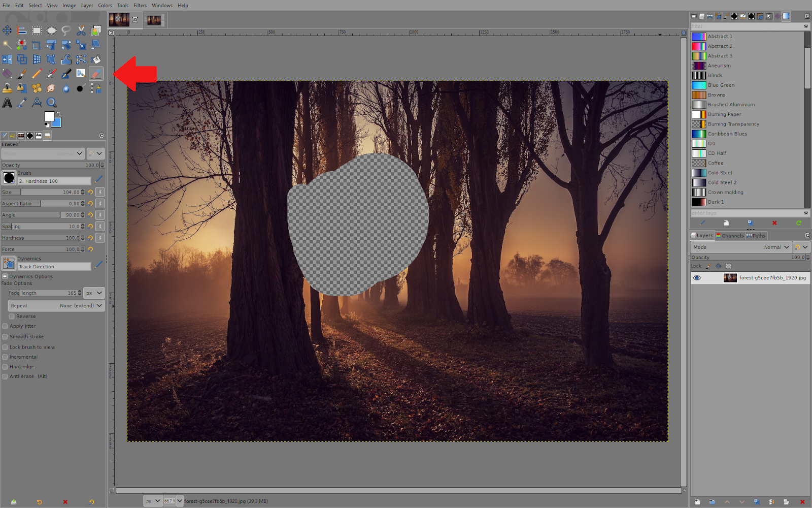Select the Text tool
This screenshot has width=812, height=508.
click(7, 103)
